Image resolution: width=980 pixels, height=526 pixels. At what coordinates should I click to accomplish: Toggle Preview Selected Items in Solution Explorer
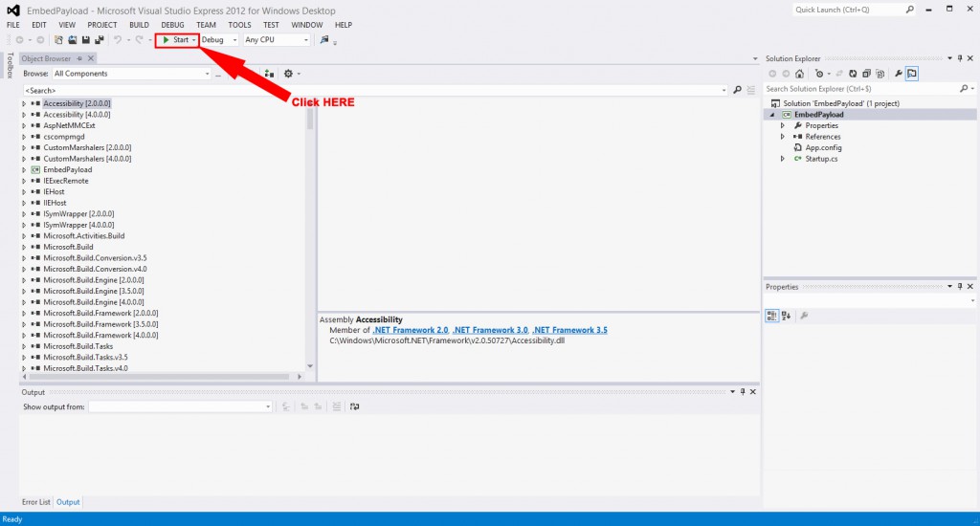coord(912,74)
